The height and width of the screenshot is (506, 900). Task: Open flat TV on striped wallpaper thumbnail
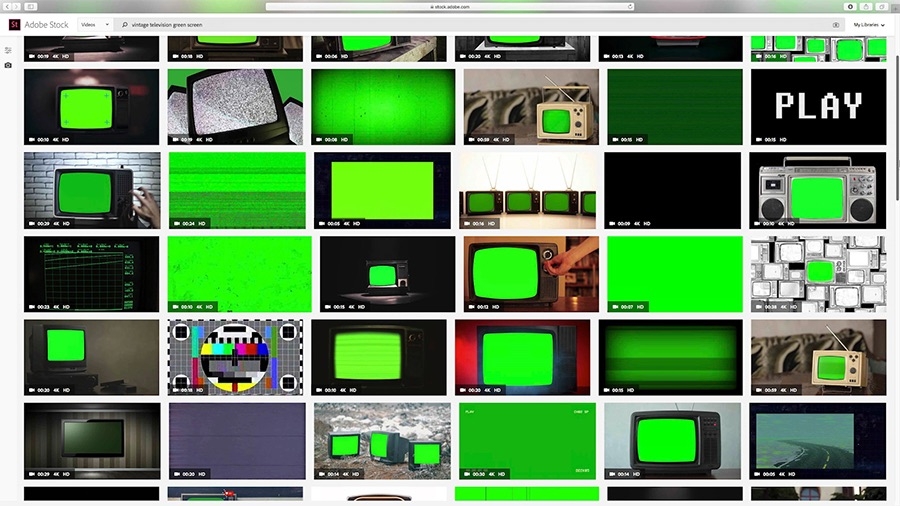pyautogui.click(x=92, y=441)
